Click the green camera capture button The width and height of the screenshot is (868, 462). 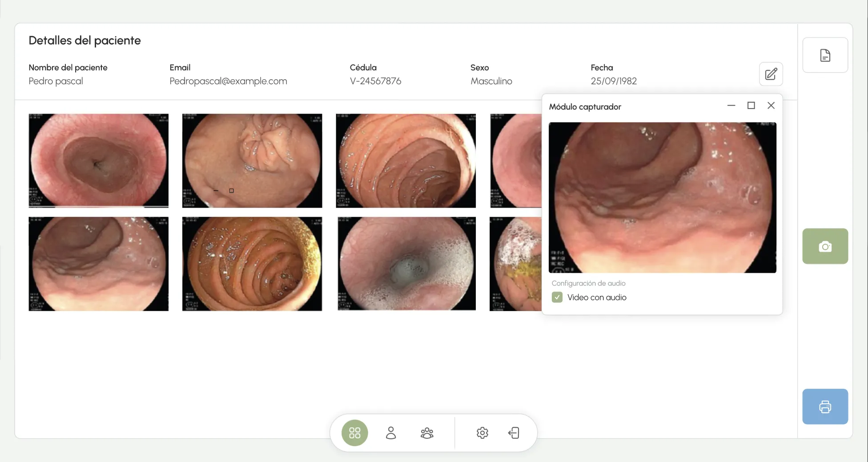pyautogui.click(x=825, y=246)
